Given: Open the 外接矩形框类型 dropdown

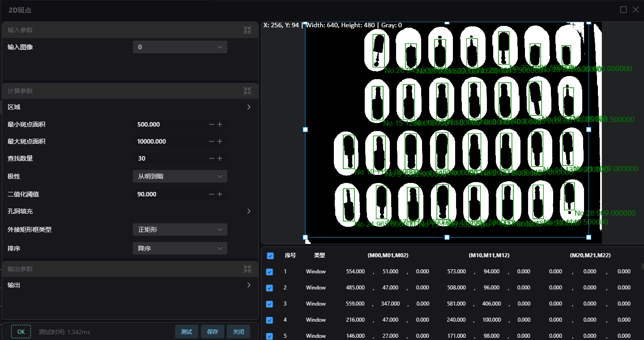Looking at the screenshot, I should [x=180, y=229].
